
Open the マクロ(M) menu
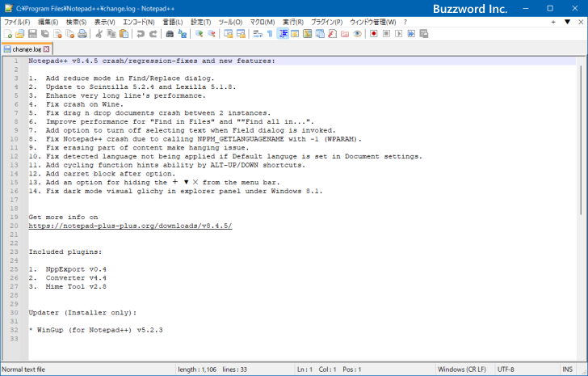(262, 22)
